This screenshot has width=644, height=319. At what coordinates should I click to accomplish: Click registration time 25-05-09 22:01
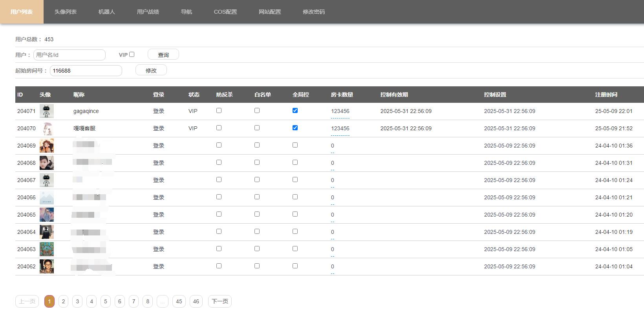point(614,111)
